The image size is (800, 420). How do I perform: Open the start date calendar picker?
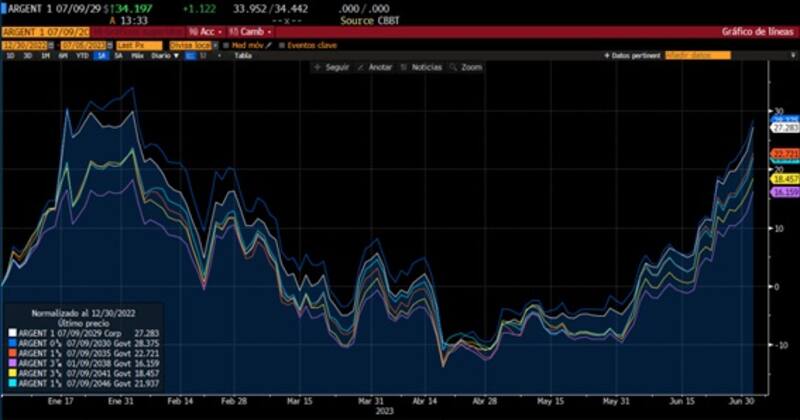(51, 45)
